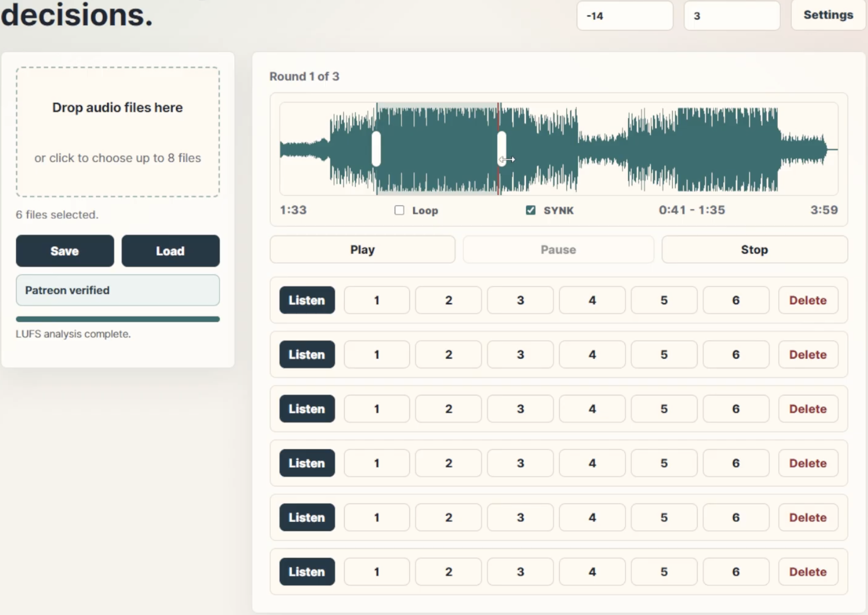Rank the fourth track row as 4
This screenshot has height=615, width=868.
pos(592,463)
